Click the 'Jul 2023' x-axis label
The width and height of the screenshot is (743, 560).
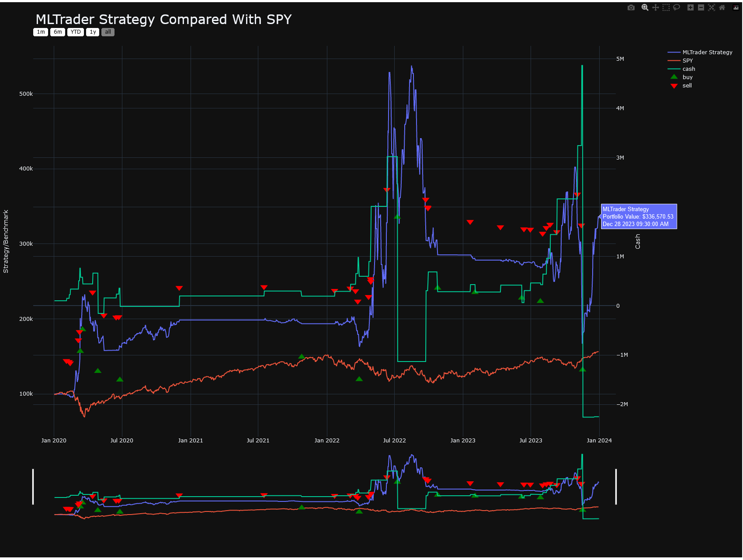click(531, 440)
